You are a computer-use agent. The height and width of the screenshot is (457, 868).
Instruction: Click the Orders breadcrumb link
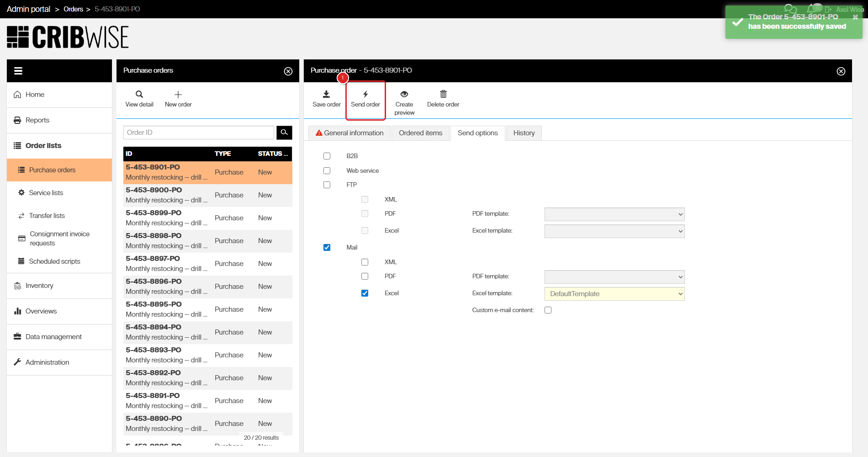click(73, 9)
